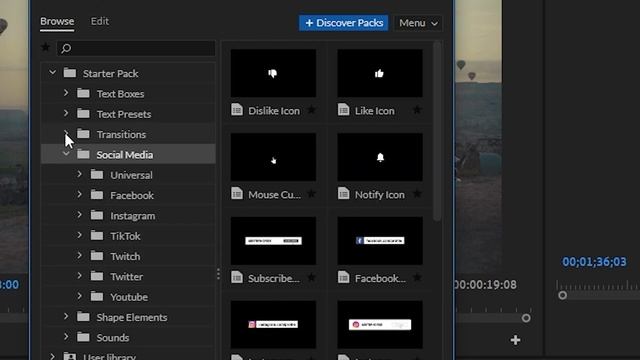Viewport: 640px width, 360px height.
Task: Select the Twitter folder icon
Action: 97,276
